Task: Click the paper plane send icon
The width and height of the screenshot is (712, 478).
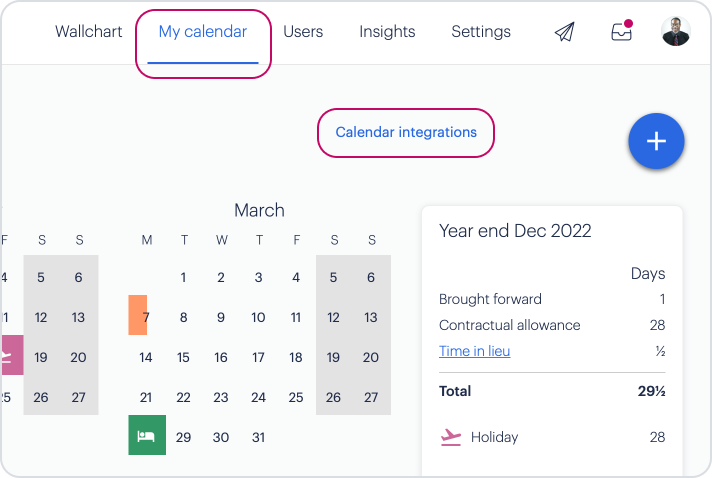Action: 564,32
